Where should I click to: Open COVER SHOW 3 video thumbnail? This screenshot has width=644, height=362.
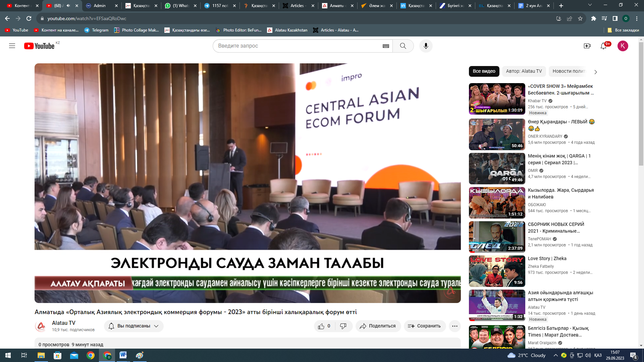point(497,99)
